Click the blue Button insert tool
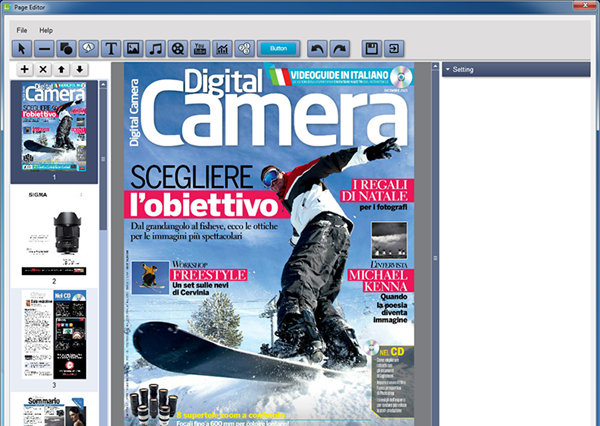 point(279,48)
